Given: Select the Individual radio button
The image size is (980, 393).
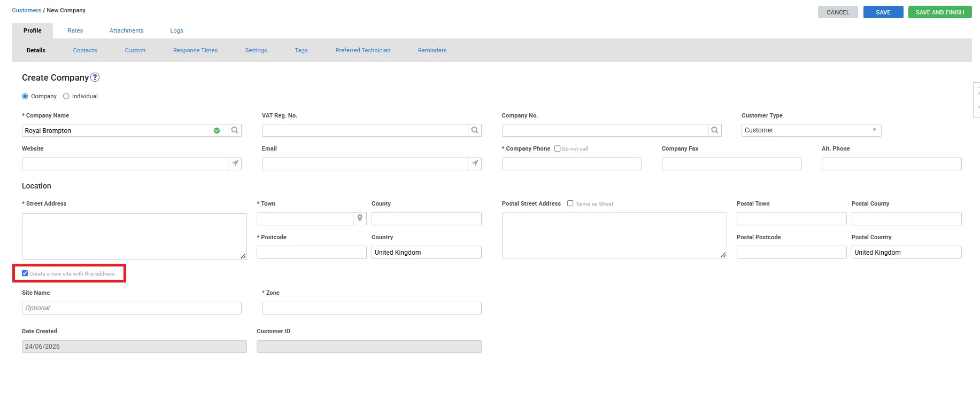Looking at the screenshot, I should 66,96.
